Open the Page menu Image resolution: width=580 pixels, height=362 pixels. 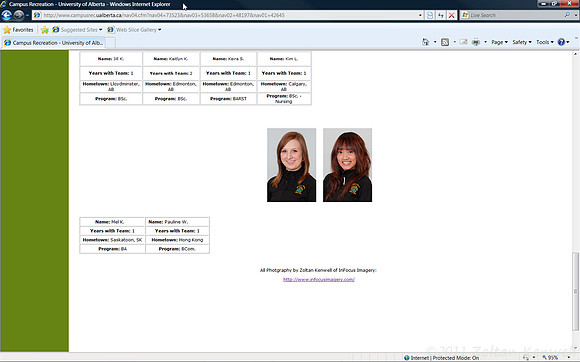pyautogui.click(x=499, y=42)
